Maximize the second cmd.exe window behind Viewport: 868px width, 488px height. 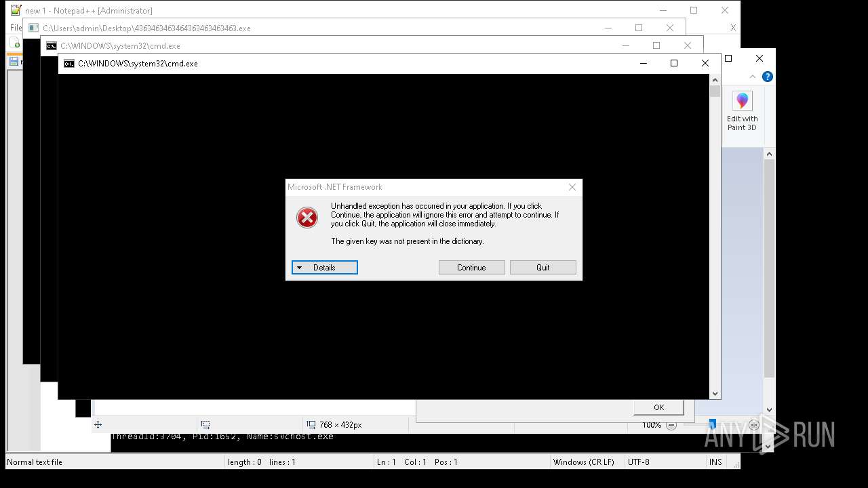tap(656, 45)
